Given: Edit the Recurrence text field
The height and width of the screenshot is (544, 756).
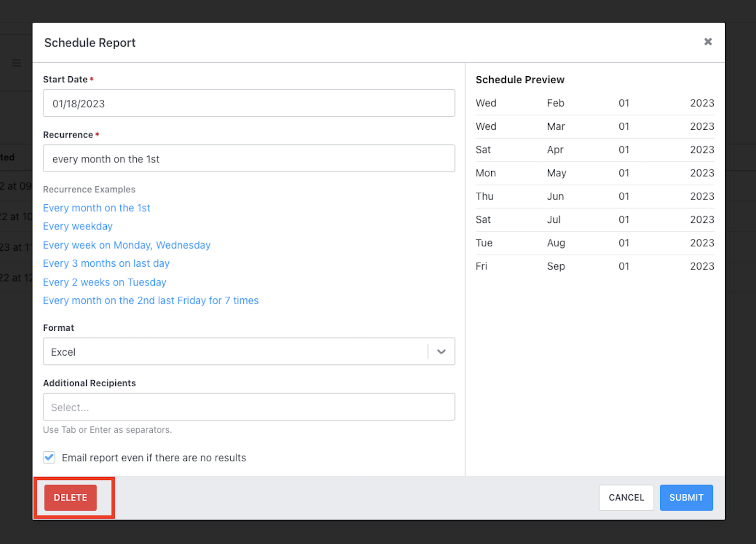Looking at the screenshot, I should click(249, 158).
